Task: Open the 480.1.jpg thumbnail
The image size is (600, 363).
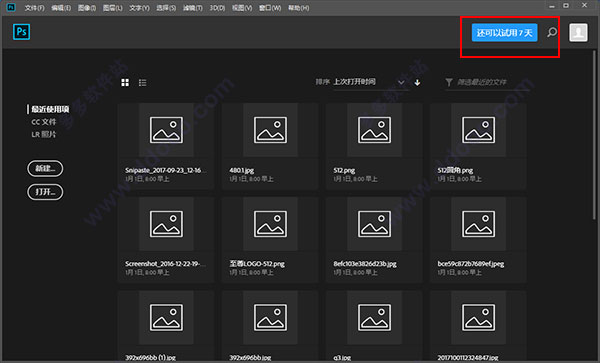Action: pos(270,130)
